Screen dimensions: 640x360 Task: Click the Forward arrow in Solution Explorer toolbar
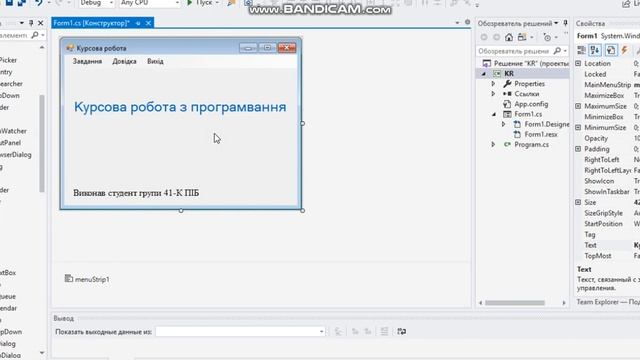(x=496, y=38)
